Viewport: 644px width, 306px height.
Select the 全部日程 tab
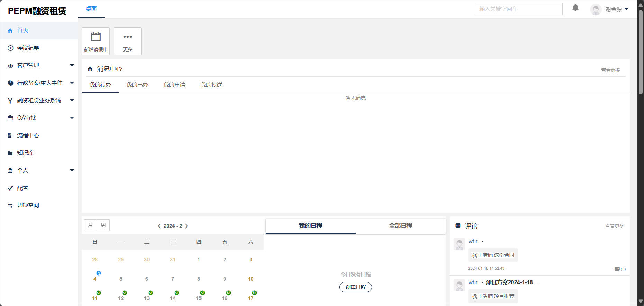pyautogui.click(x=400, y=226)
